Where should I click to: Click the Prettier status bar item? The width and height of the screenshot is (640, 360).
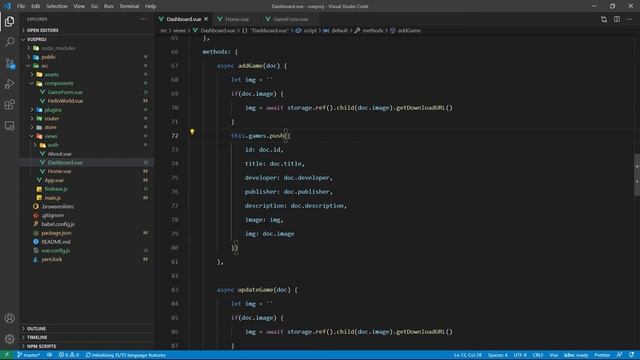click(x=602, y=355)
